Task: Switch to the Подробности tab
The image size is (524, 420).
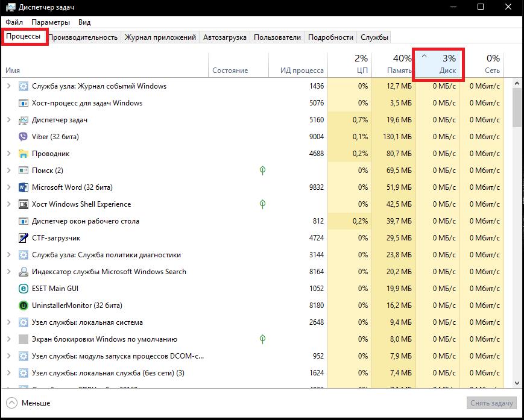Action: (x=330, y=37)
